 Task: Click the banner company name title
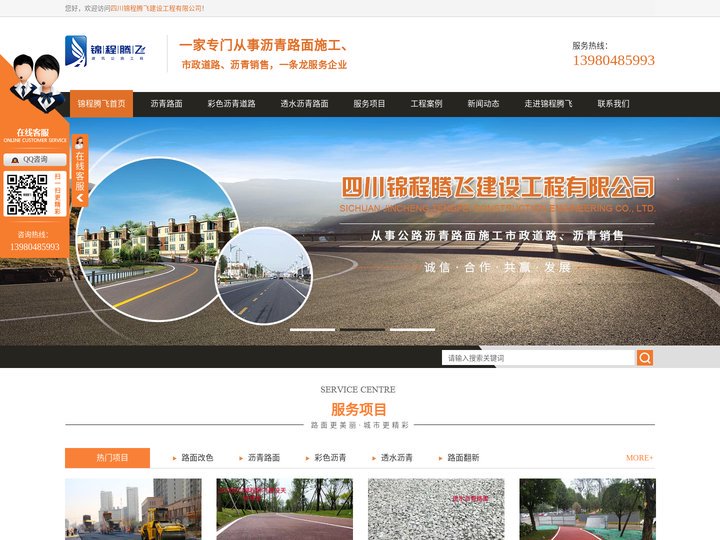[498, 187]
